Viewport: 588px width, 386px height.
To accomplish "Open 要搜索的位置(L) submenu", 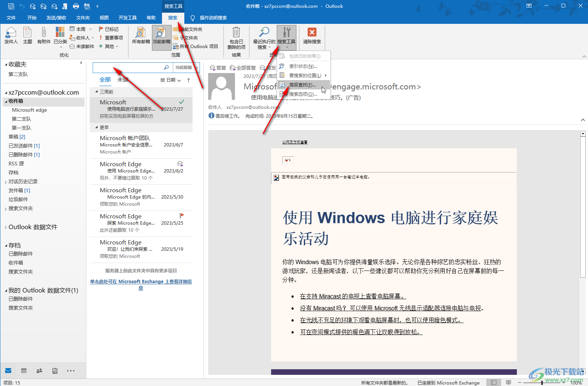I will click(303, 75).
